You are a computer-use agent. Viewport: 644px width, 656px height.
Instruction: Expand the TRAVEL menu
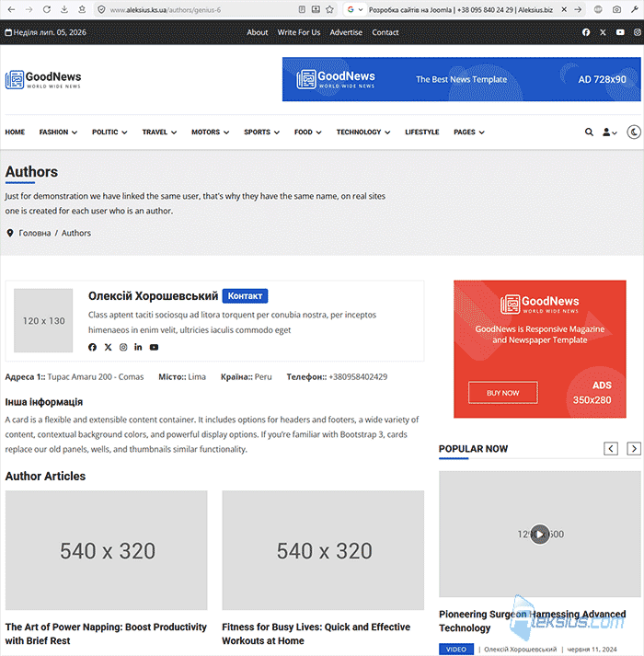coord(159,132)
